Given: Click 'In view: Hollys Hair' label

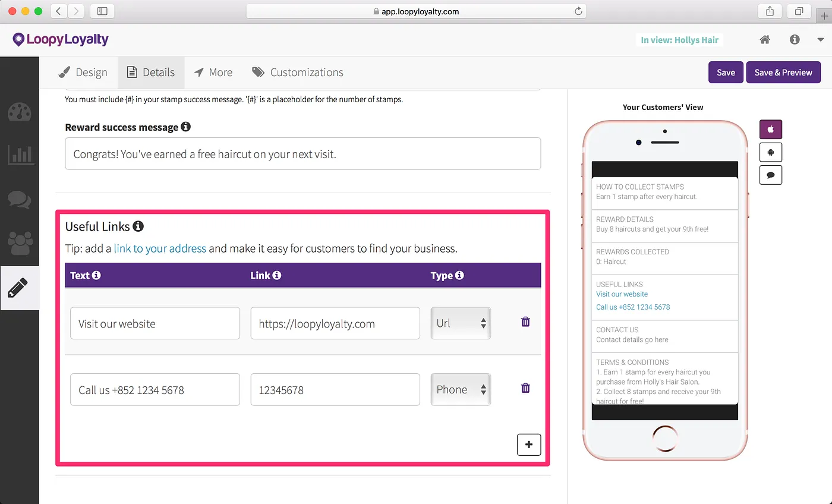Looking at the screenshot, I should (x=679, y=40).
